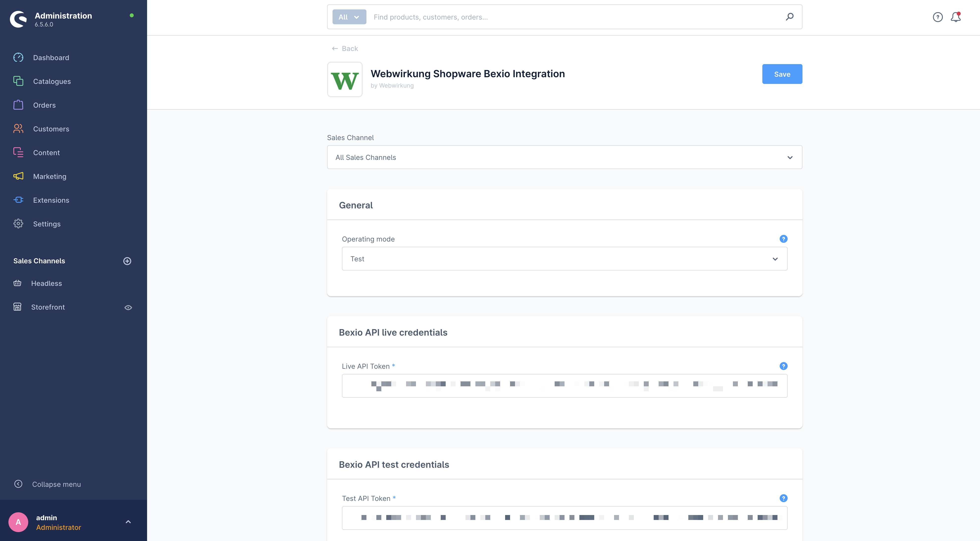Click the Live API Token input field

565,386
